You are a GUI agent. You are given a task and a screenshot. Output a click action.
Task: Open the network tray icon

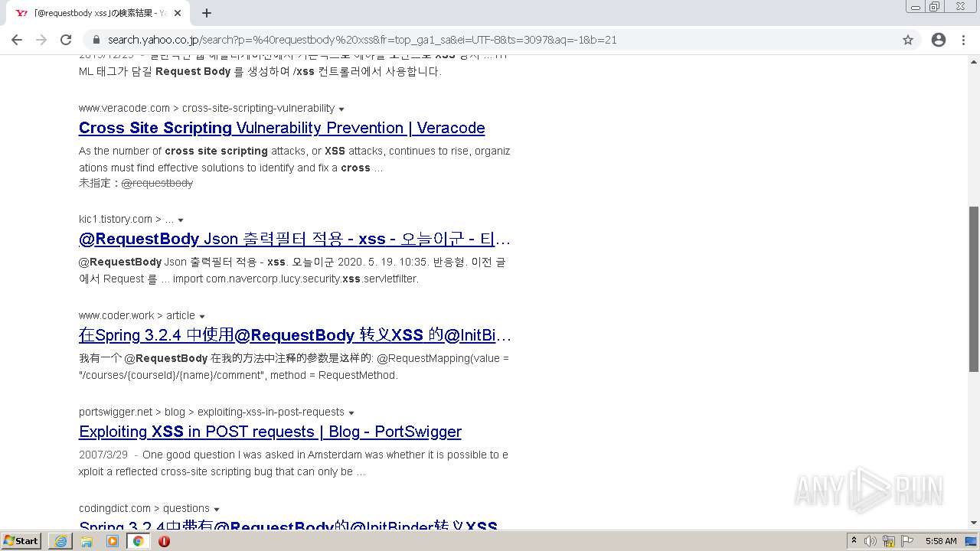pos(889,541)
